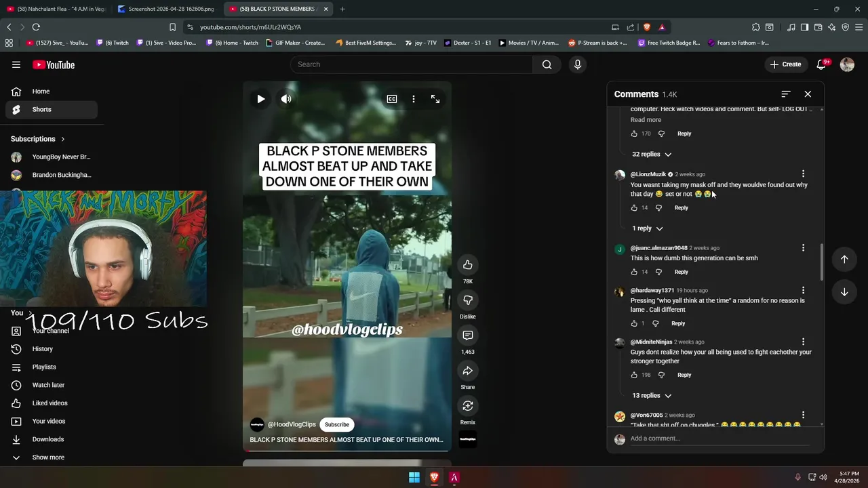Expand the 13 replies thread

[x=652, y=395]
